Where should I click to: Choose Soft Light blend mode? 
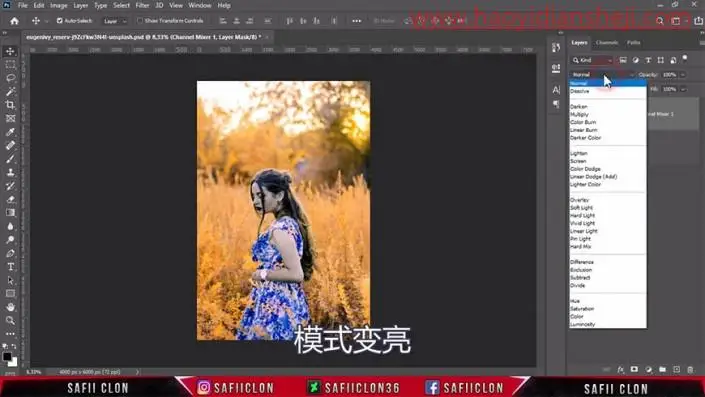click(x=581, y=208)
